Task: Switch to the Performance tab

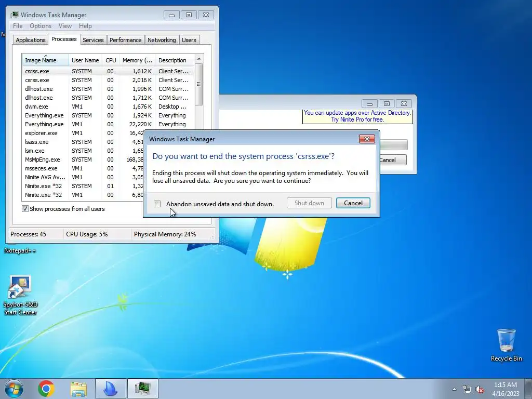Action: point(126,40)
